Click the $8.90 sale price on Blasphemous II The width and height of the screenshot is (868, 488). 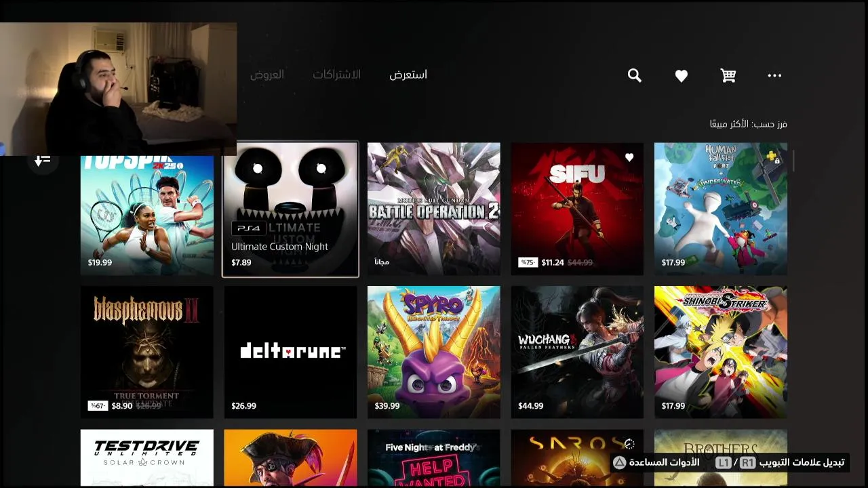pos(122,406)
